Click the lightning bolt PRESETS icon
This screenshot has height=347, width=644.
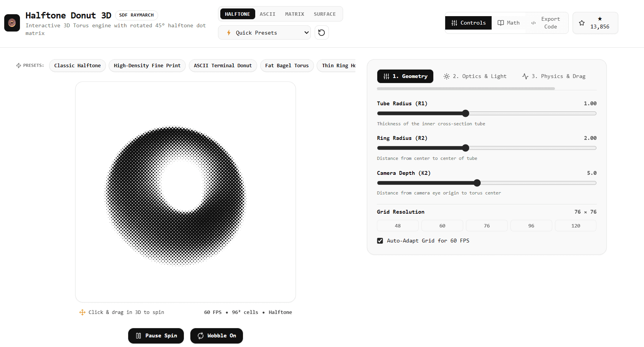click(18, 66)
